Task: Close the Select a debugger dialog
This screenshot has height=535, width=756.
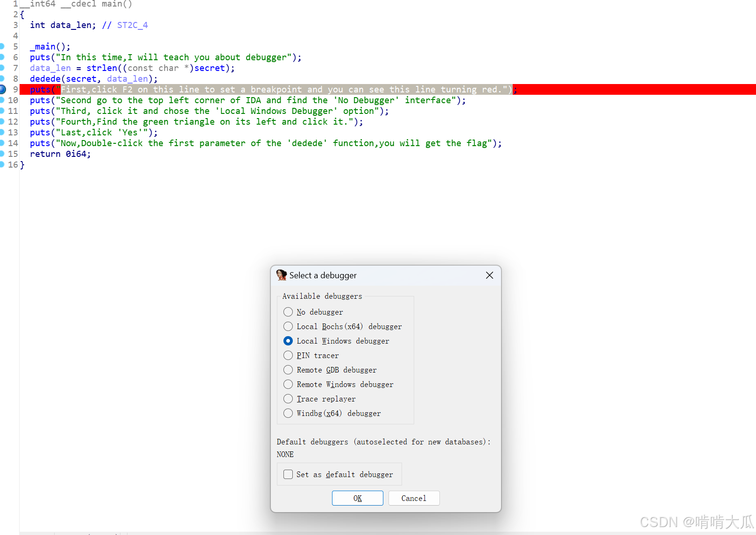Action: click(x=489, y=275)
